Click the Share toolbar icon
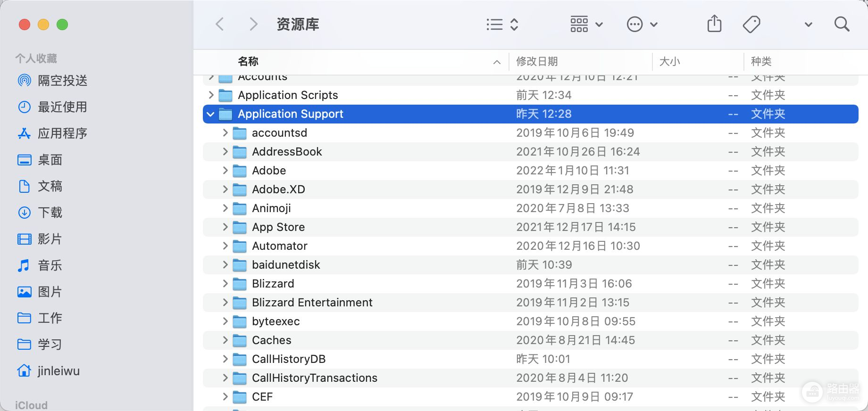Screen dimensions: 868x411 tap(714, 24)
